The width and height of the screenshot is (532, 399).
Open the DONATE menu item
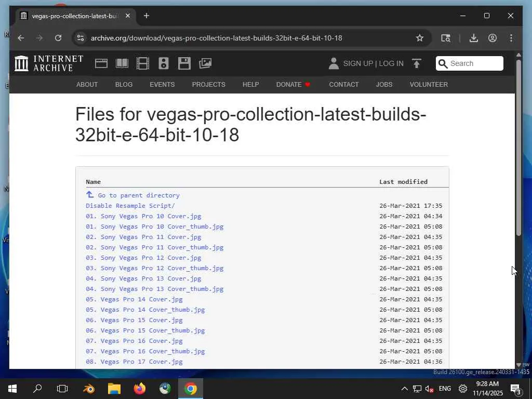(x=293, y=85)
